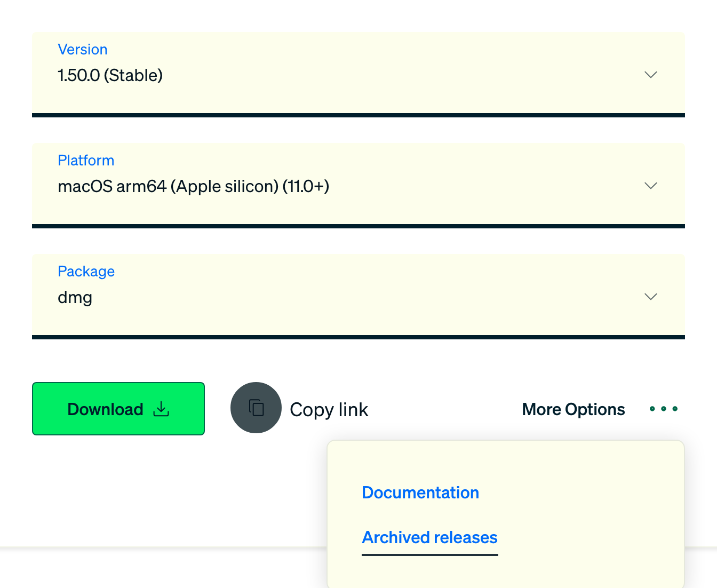
Task: Click the copy link icon button
Action: [x=256, y=408]
